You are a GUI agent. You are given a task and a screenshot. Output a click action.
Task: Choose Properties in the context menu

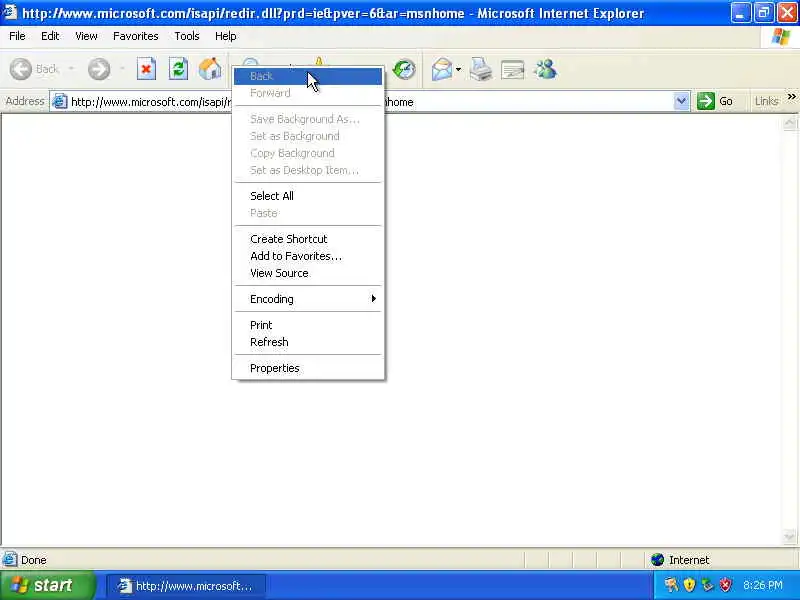click(308, 368)
